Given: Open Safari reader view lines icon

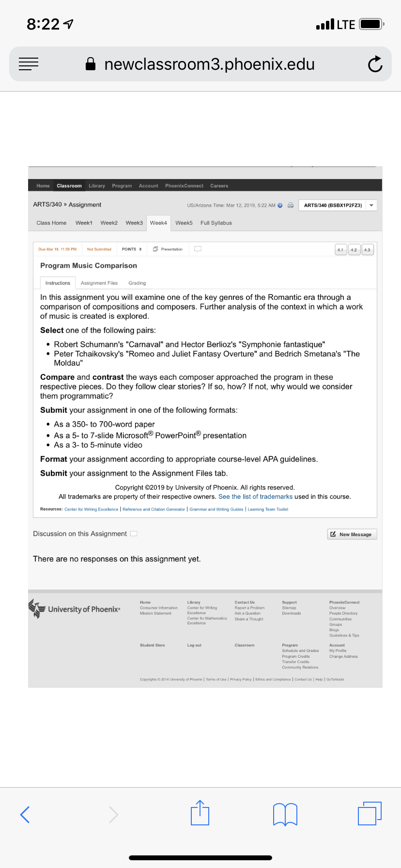Looking at the screenshot, I should pyautogui.click(x=29, y=64).
